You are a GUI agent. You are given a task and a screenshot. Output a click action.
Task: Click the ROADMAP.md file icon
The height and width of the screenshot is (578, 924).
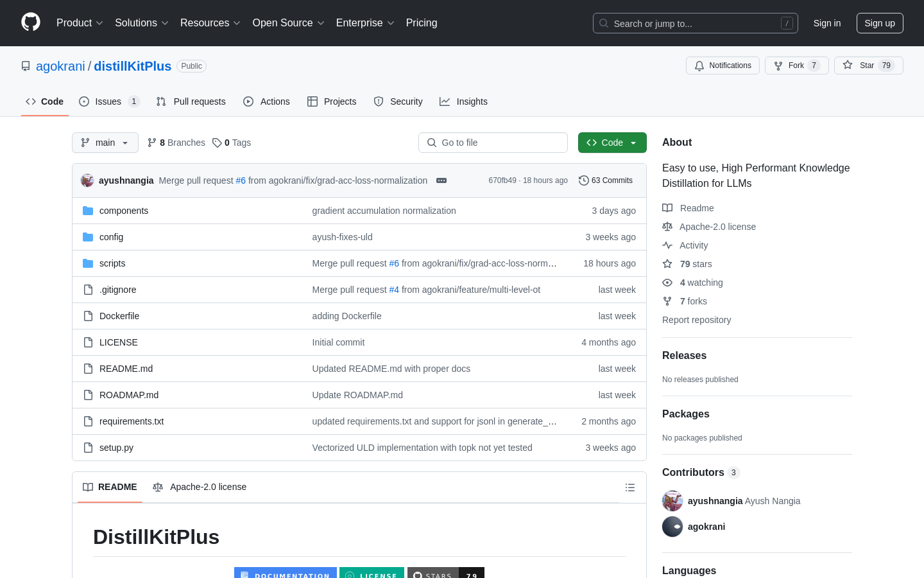click(88, 395)
